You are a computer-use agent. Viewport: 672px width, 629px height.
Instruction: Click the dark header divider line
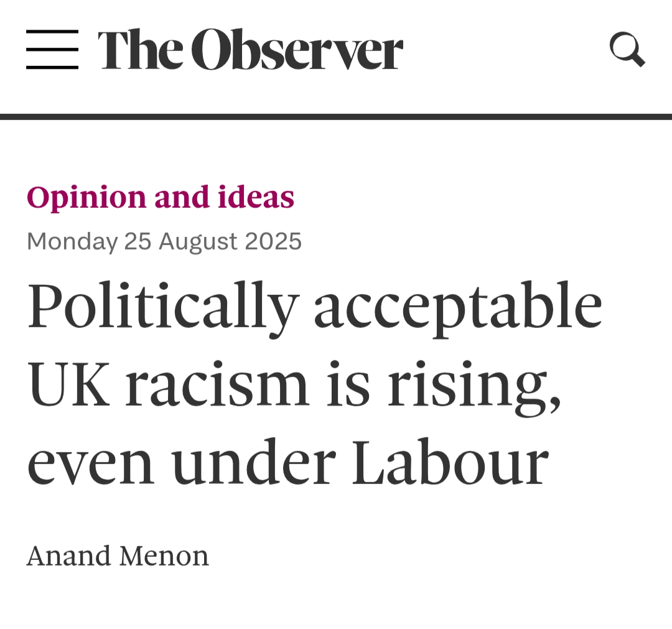(x=336, y=116)
